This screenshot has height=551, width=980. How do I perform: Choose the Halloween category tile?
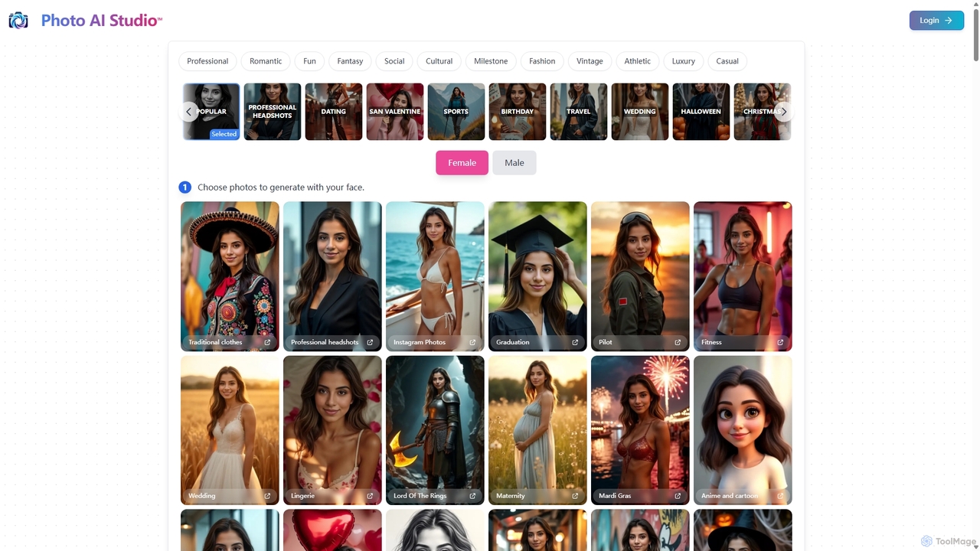click(701, 112)
